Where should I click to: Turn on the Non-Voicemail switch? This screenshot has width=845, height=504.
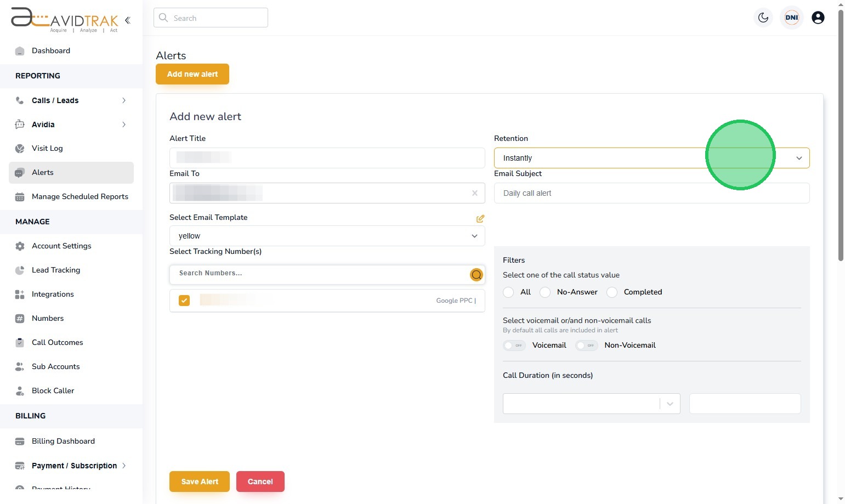point(586,346)
